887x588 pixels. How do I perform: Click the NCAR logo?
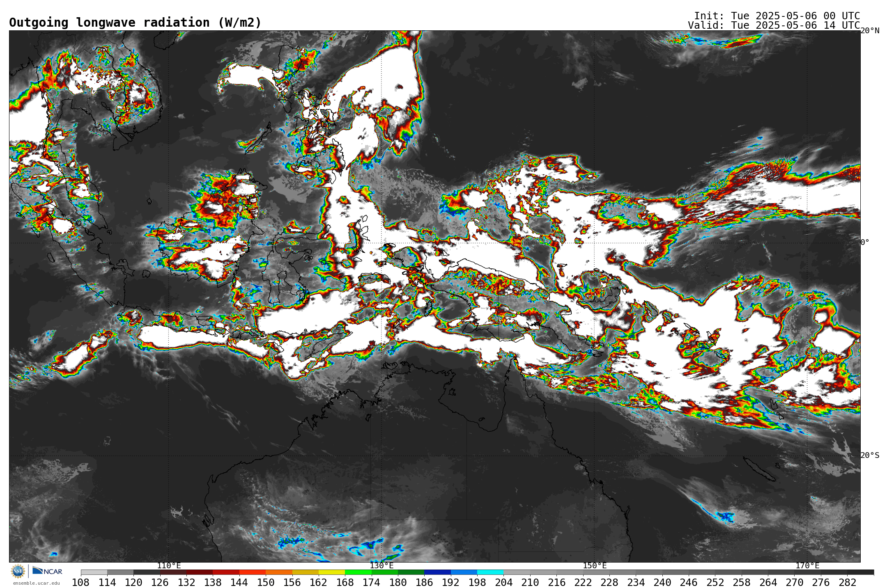[x=47, y=571]
